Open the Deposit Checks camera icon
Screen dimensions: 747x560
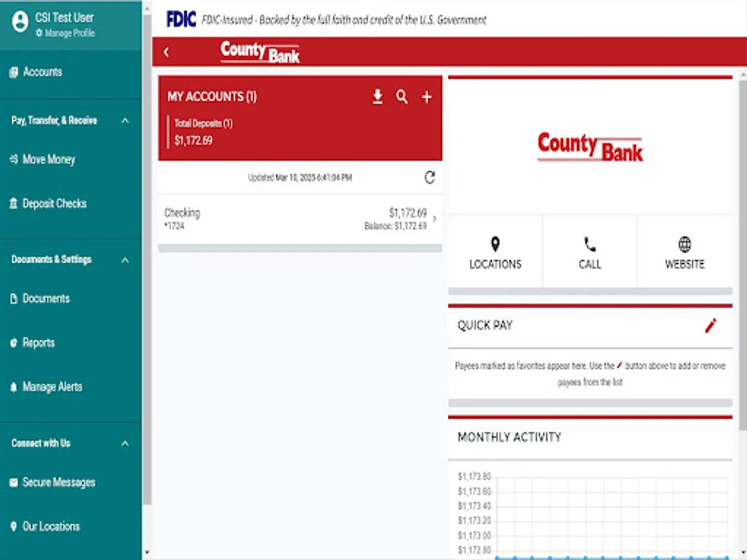14,203
